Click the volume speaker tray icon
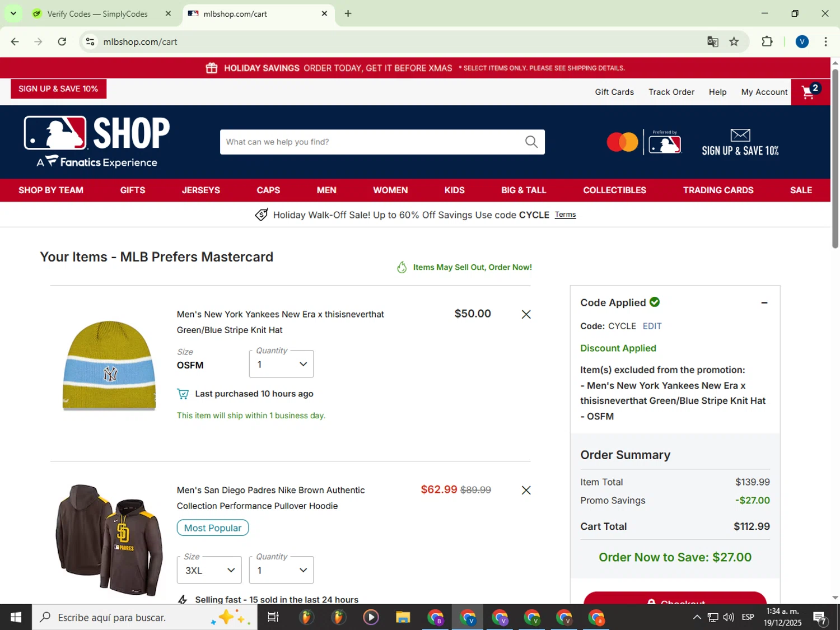This screenshot has width=840, height=630. point(728,617)
